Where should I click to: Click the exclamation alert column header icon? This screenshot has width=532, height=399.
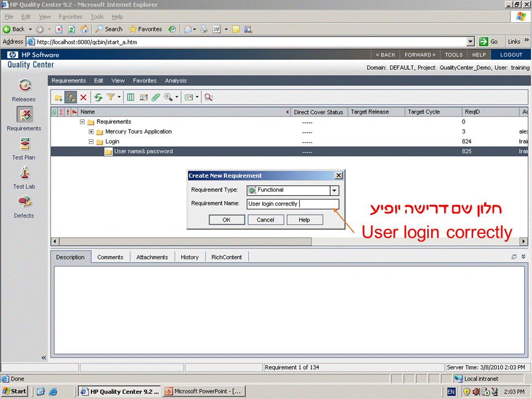(x=68, y=112)
